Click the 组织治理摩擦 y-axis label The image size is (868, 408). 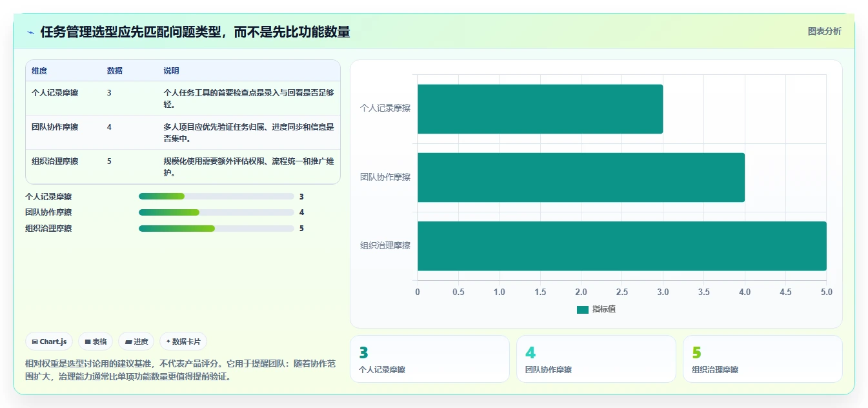click(x=385, y=246)
